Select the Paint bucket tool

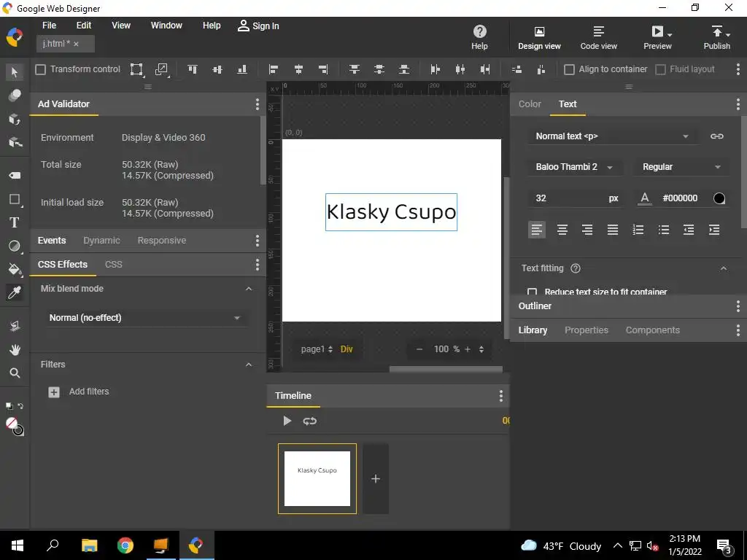pyautogui.click(x=15, y=269)
